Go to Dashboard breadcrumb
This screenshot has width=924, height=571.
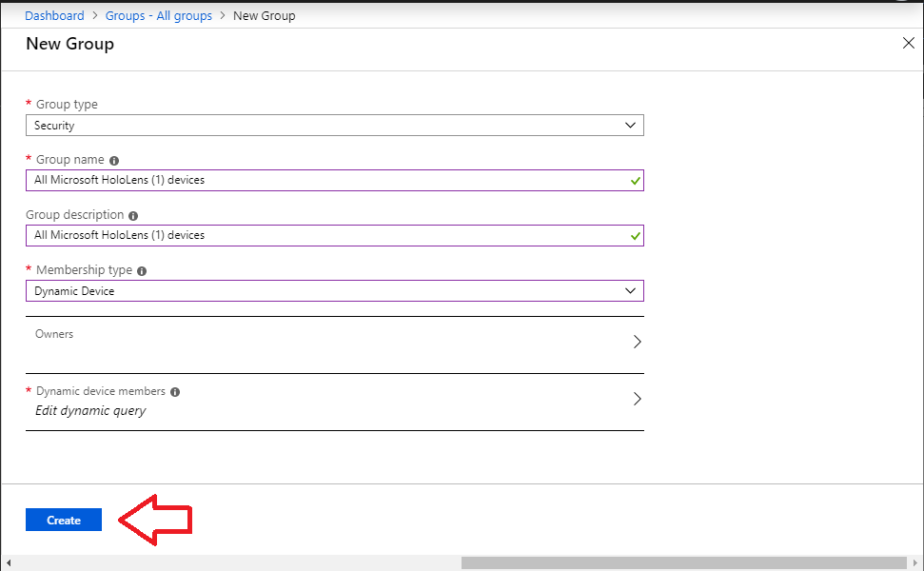[x=54, y=16]
